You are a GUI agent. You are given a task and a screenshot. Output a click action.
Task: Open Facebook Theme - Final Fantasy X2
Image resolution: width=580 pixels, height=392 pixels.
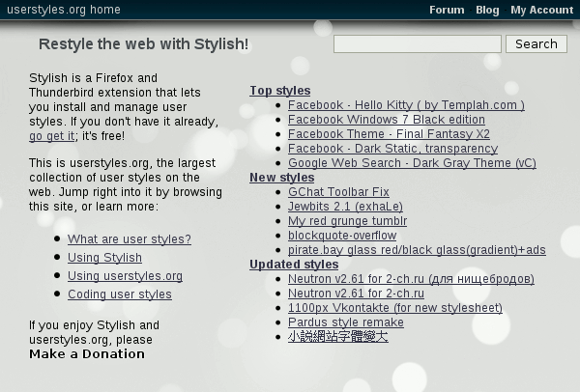[x=389, y=134]
